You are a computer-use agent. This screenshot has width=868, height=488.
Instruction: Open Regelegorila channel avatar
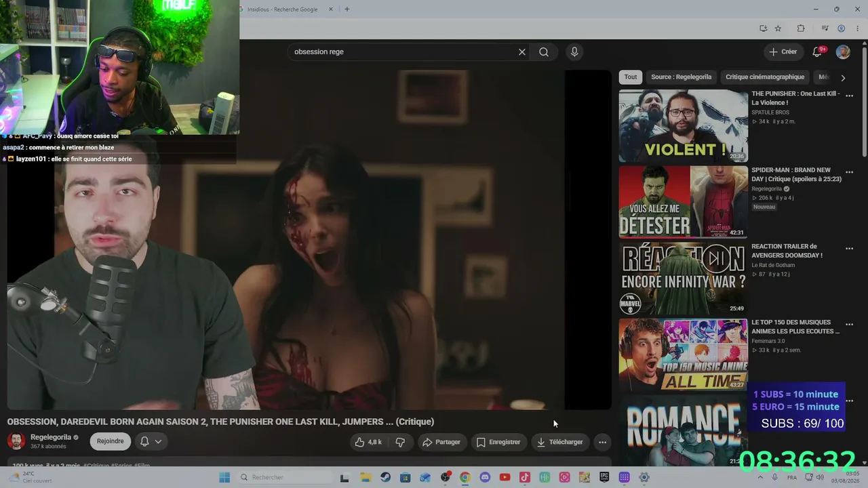[16, 441]
